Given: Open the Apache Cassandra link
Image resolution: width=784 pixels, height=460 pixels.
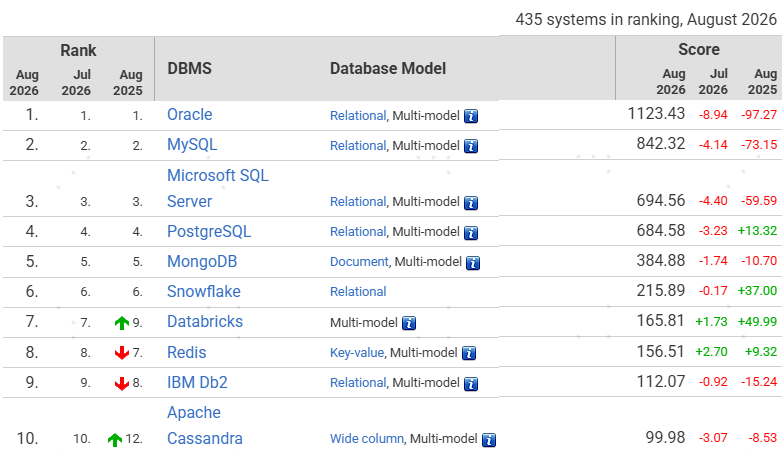Looking at the screenshot, I should tap(204, 426).
